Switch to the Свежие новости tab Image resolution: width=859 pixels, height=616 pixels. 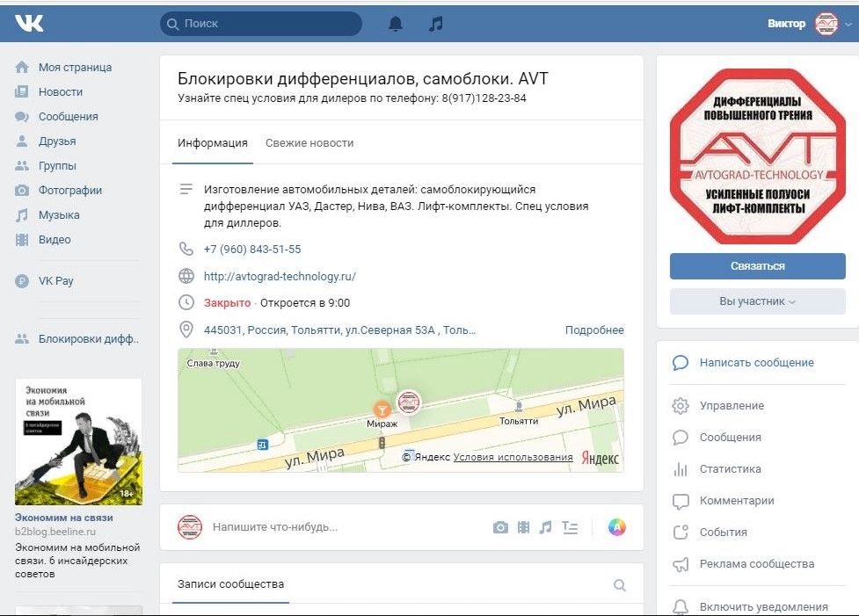click(309, 143)
